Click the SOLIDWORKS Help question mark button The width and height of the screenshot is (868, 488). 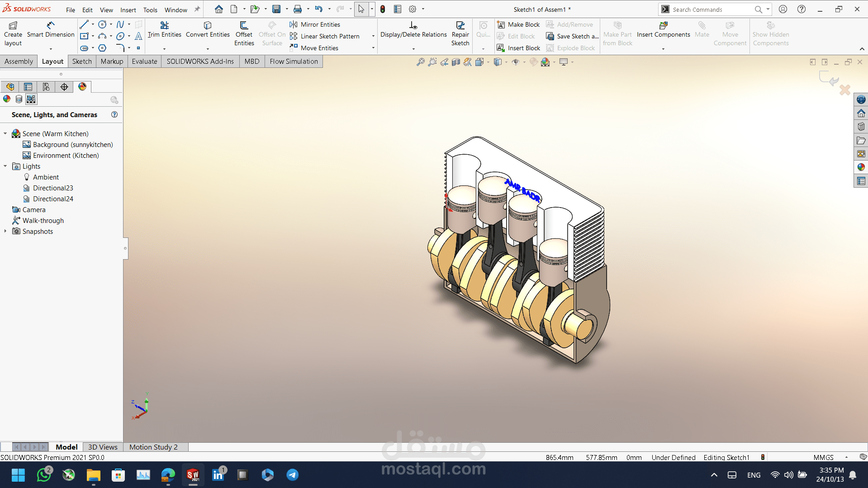[x=802, y=9]
